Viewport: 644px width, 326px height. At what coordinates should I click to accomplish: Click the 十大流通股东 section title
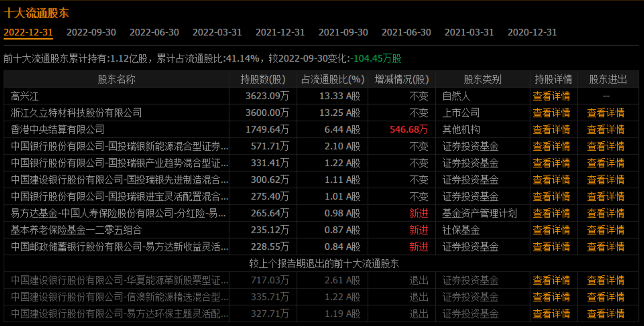click(x=36, y=13)
